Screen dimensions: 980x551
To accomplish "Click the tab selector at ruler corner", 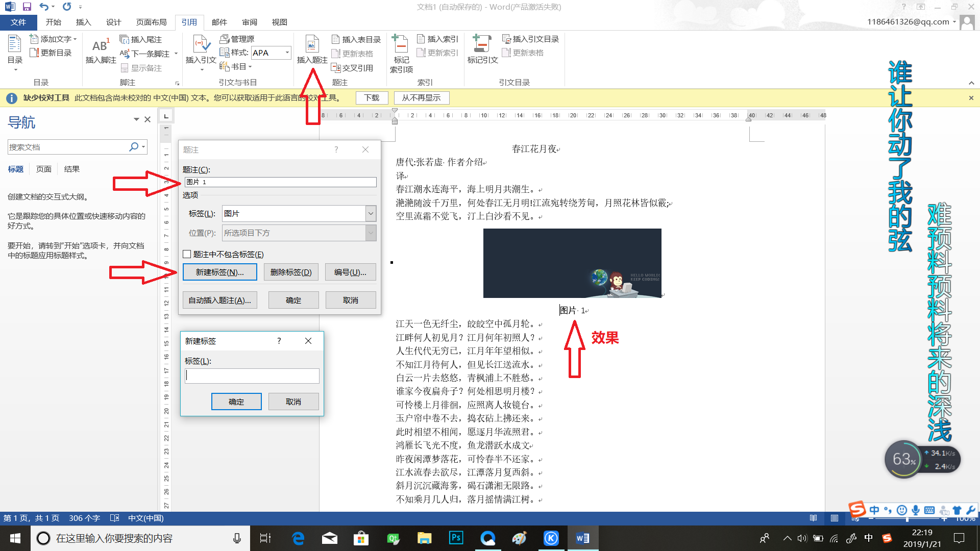I will [166, 116].
